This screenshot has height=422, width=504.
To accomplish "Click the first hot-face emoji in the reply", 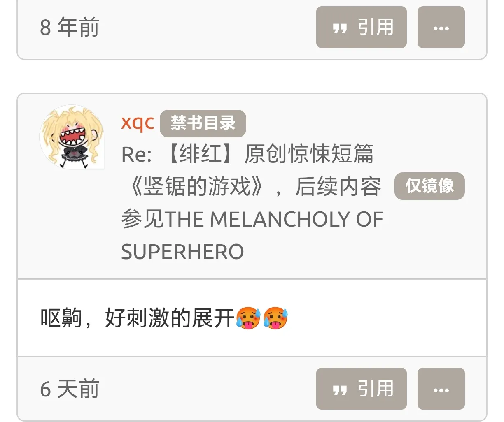I will 248,318.
